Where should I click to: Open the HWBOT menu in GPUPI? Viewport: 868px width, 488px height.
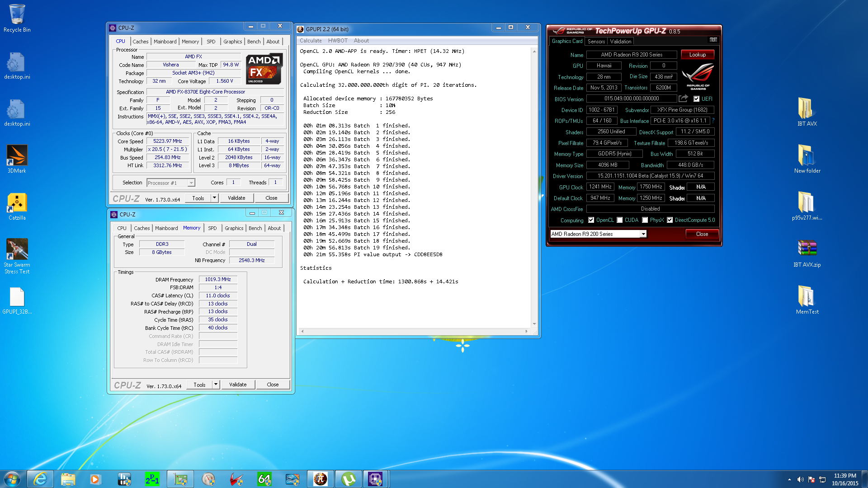(x=338, y=41)
